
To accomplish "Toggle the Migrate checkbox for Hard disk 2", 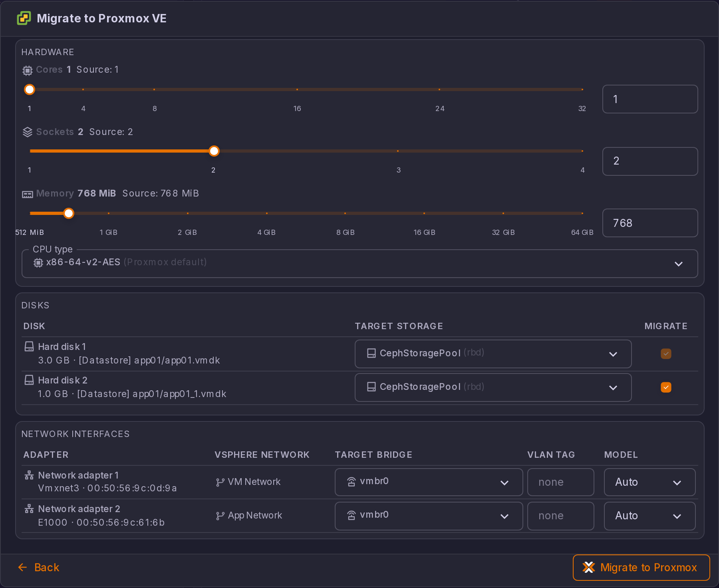I will coord(666,387).
